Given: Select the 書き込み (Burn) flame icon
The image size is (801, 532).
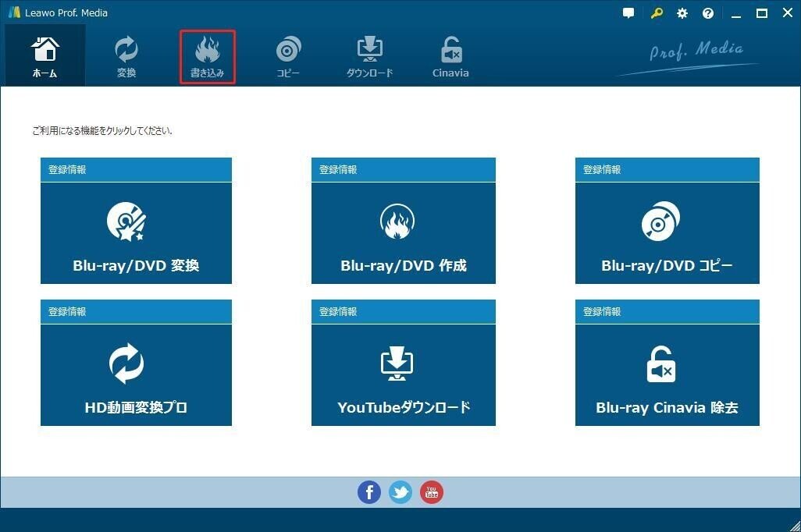Looking at the screenshot, I should pyautogui.click(x=207, y=48).
